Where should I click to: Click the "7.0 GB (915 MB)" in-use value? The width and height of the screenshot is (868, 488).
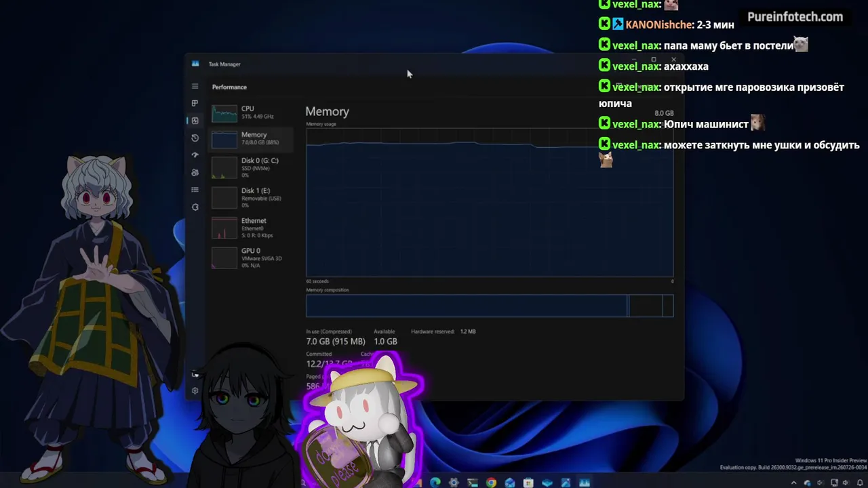336,342
